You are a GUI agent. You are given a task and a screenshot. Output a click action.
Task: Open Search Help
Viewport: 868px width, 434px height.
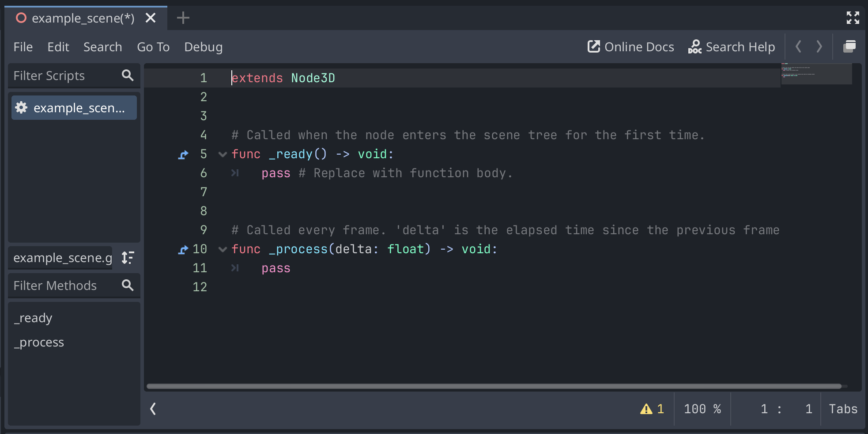[x=732, y=46]
